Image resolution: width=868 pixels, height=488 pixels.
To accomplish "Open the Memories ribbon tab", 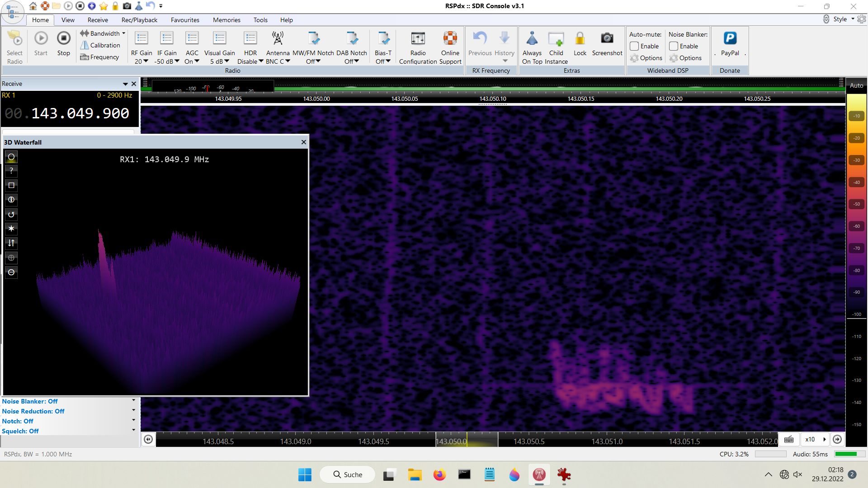I will [x=226, y=20].
